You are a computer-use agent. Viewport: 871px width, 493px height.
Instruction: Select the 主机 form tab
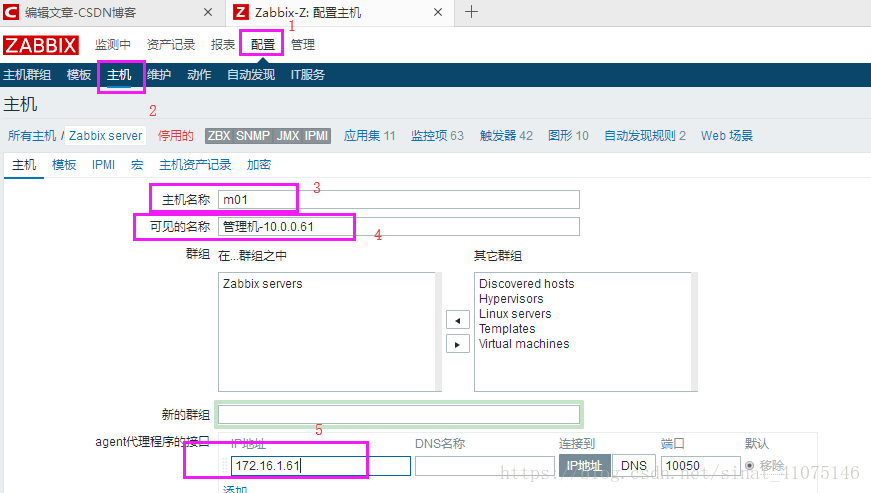[x=24, y=165]
